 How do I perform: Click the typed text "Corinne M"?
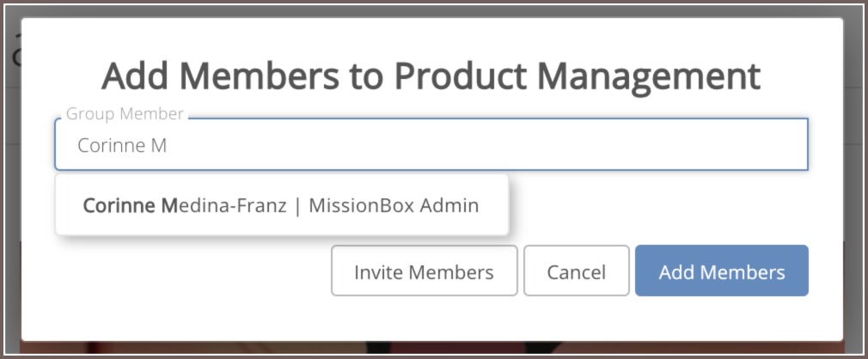[122, 145]
